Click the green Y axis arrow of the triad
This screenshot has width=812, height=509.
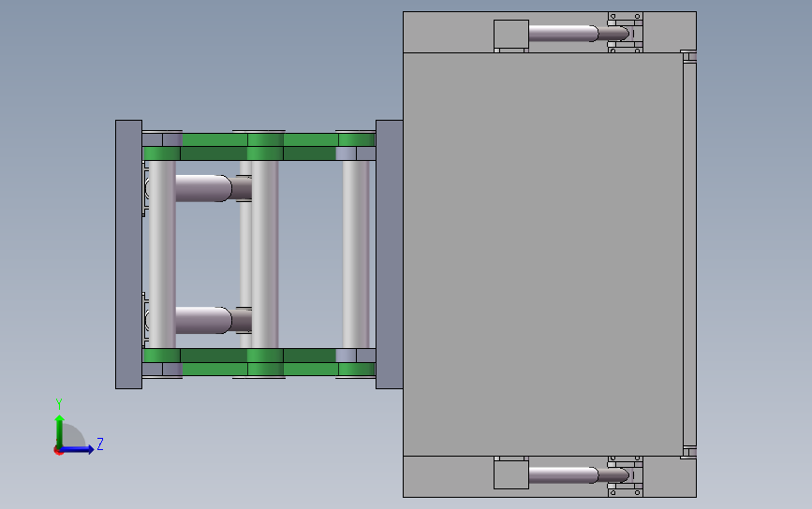[60, 430]
